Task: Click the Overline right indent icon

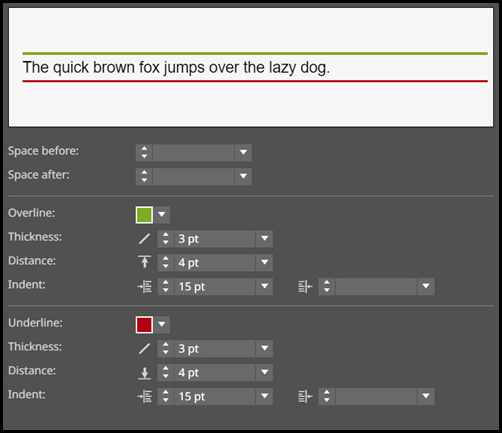Action: tap(305, 286)
